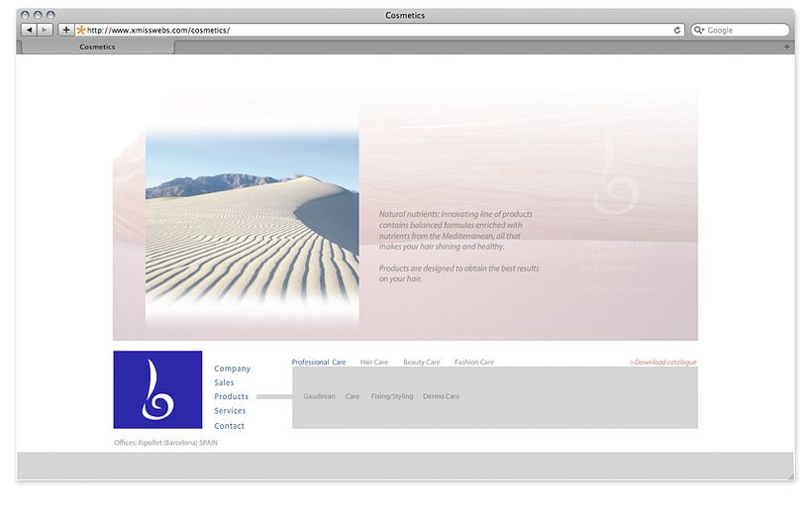Screen dimensions: 812x524
Task: Click the blue logo tile with white spiral
Action: click(158, 389)
